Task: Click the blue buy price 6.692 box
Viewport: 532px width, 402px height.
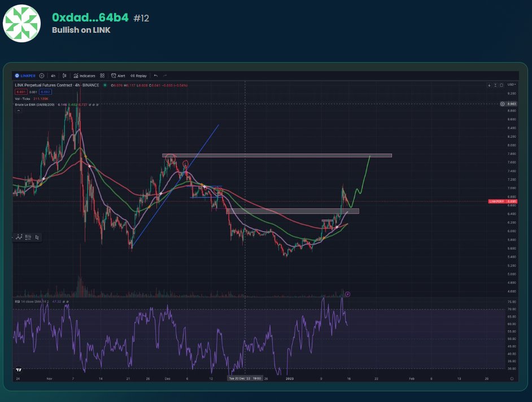Action: pos(45,92)
